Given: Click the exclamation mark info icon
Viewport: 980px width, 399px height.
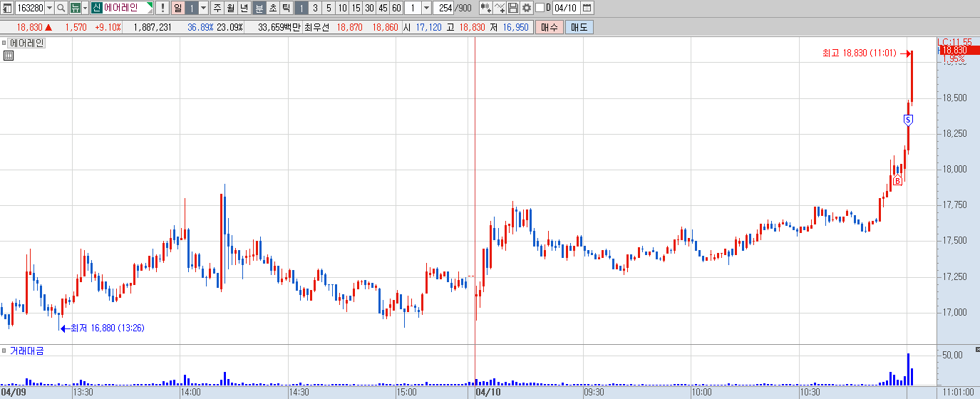Looking at the screenshot, I should (x=163, y=9).
